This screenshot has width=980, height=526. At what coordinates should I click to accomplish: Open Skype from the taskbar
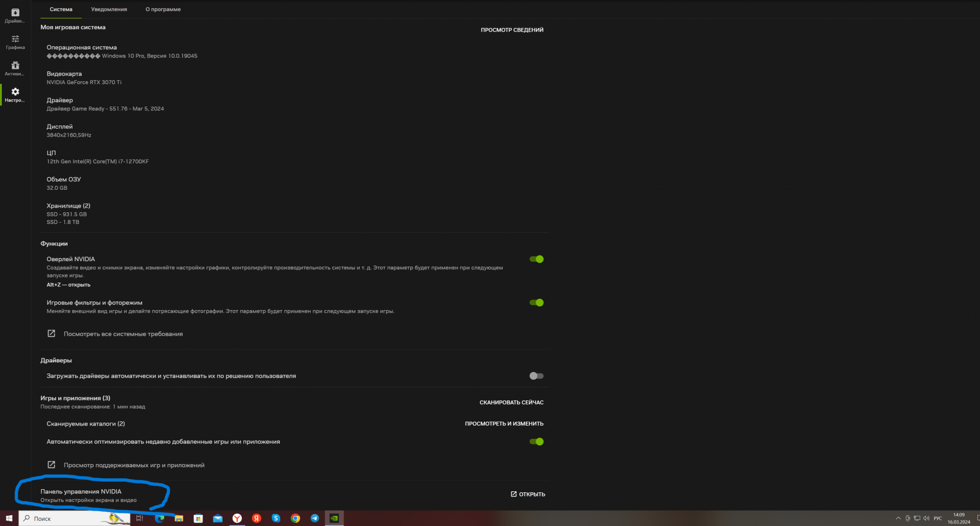(x=276, y=518)
